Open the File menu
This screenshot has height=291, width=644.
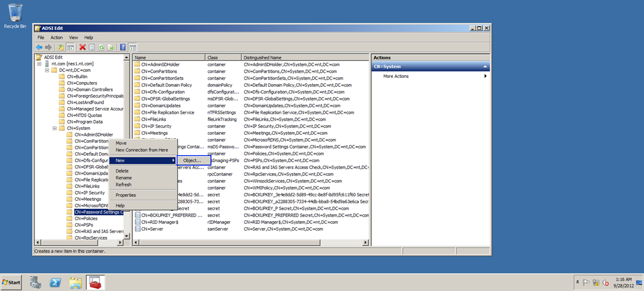pyautogui.click(x=41, y=37)
